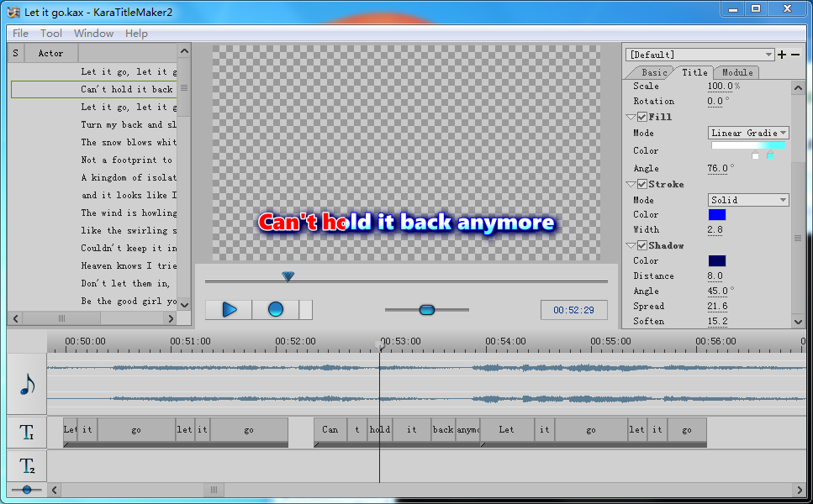Click the S column header
The width and height of the screenshot is (813, 504).
tap(16, 54)
